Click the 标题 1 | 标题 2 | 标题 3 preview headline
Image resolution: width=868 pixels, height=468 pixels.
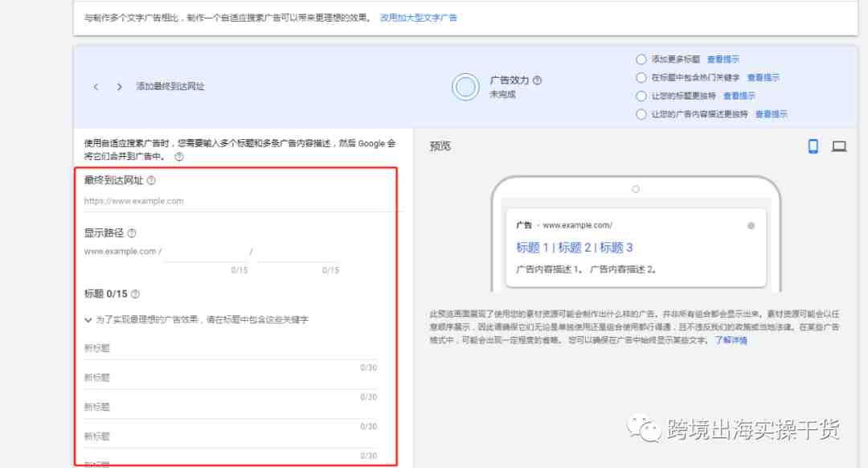point(574,248)
